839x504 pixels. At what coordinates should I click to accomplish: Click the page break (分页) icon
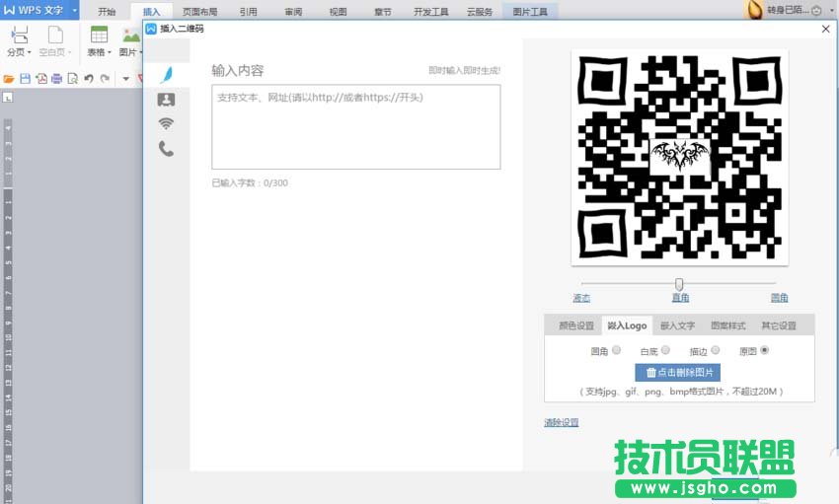(x=20, y=36)
